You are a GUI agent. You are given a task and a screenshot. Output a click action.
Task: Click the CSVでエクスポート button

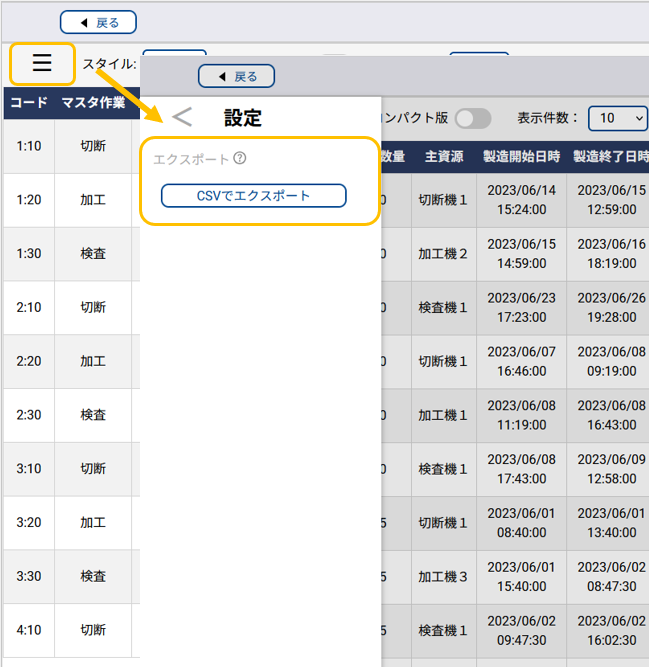pos(254,195)
